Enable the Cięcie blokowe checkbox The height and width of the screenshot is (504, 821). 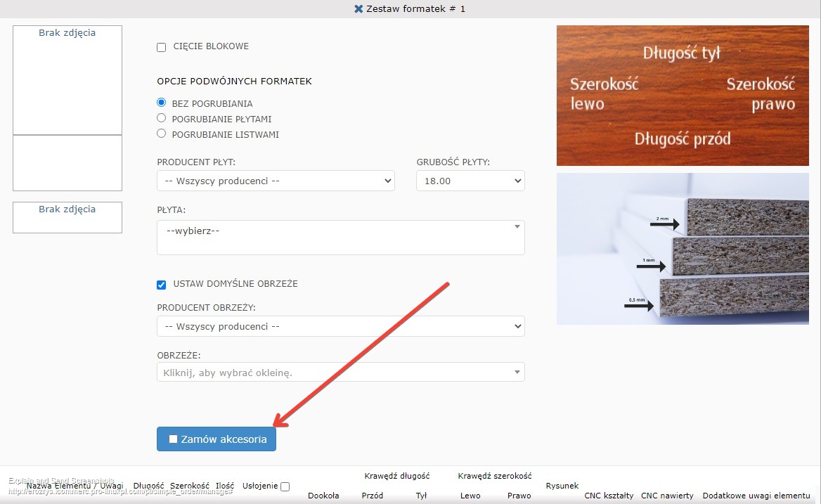click(162, 47)
